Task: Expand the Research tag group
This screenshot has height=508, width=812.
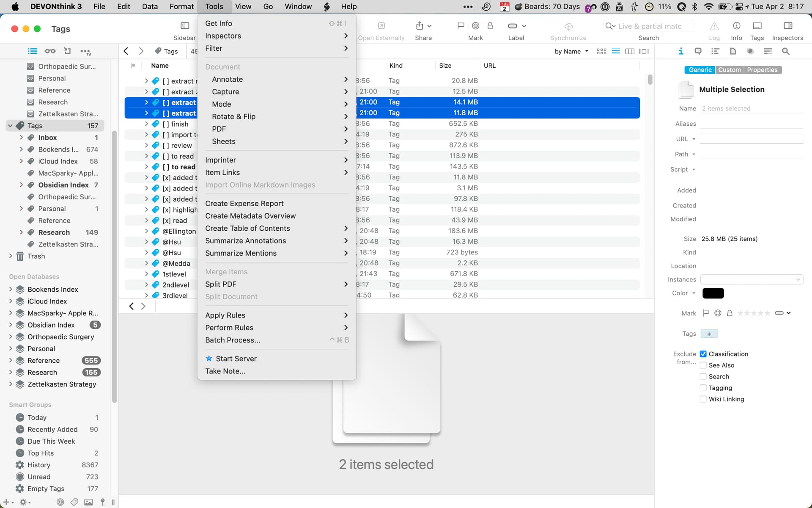Action: pos(21,232)
